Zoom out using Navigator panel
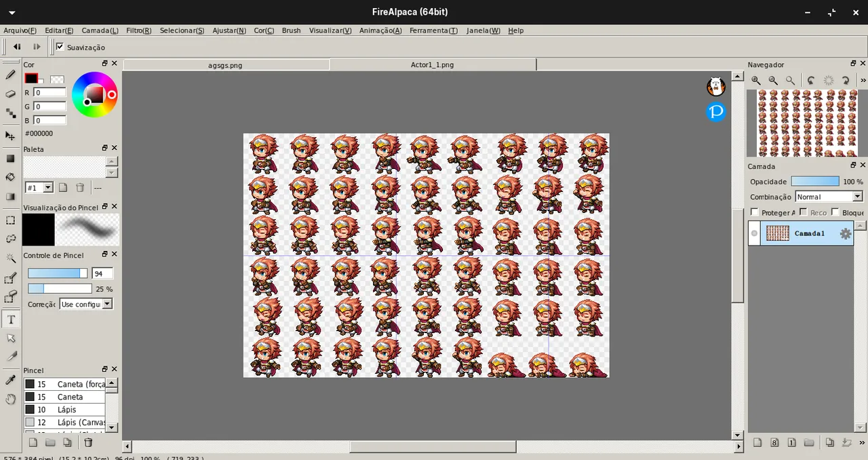Screen dimensions: 868x460 773,80
